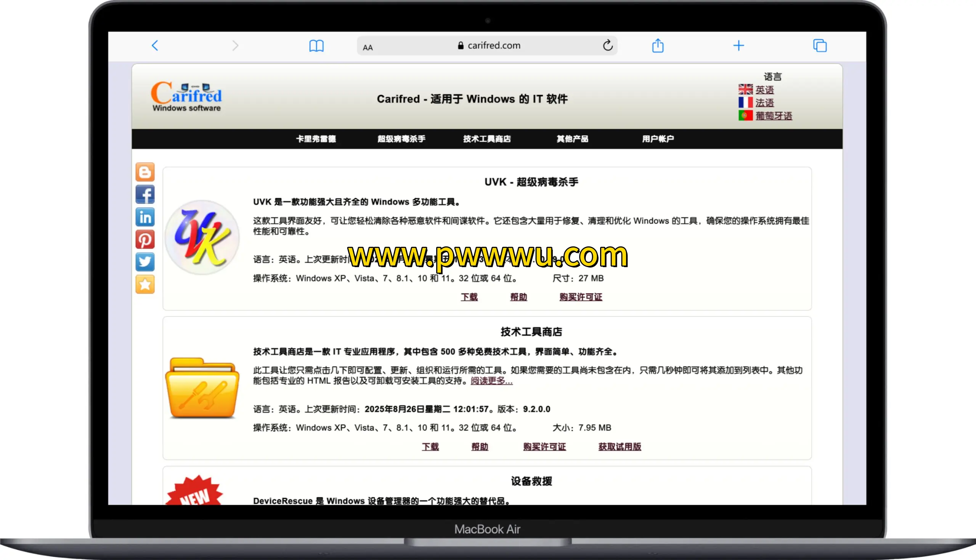The height and width of the screenshot is (560, 976).
Task: Pin page with Pinterest icon
Action: coord(145,240)
